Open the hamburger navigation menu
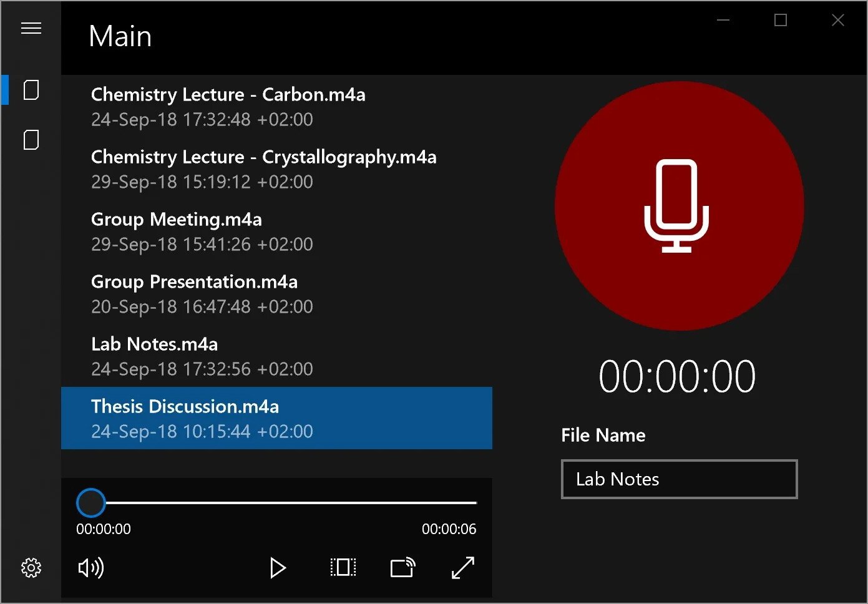This screenshot has height=604, width=868. (31, 28)
